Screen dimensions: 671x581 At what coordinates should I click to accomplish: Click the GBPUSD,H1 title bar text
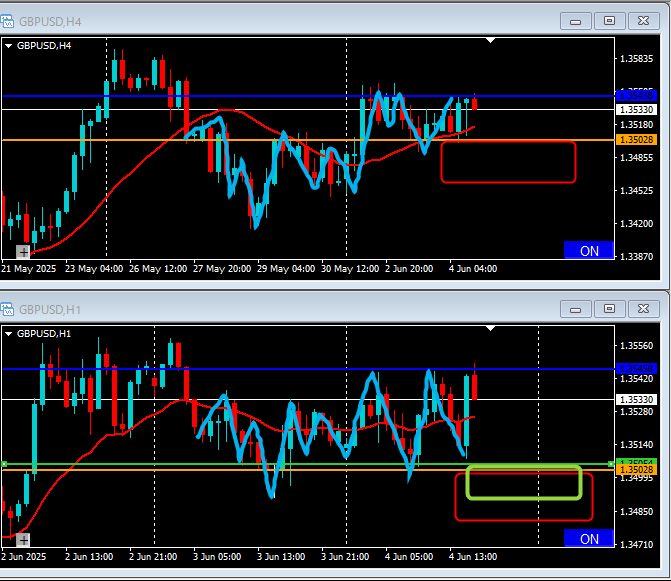(50, 309)
